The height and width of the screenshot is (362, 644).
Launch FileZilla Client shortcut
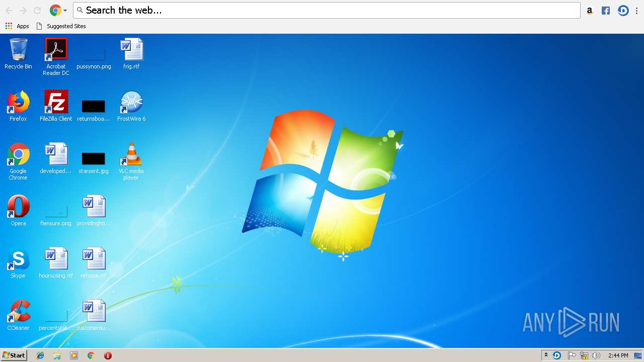(x=56, y=106)
